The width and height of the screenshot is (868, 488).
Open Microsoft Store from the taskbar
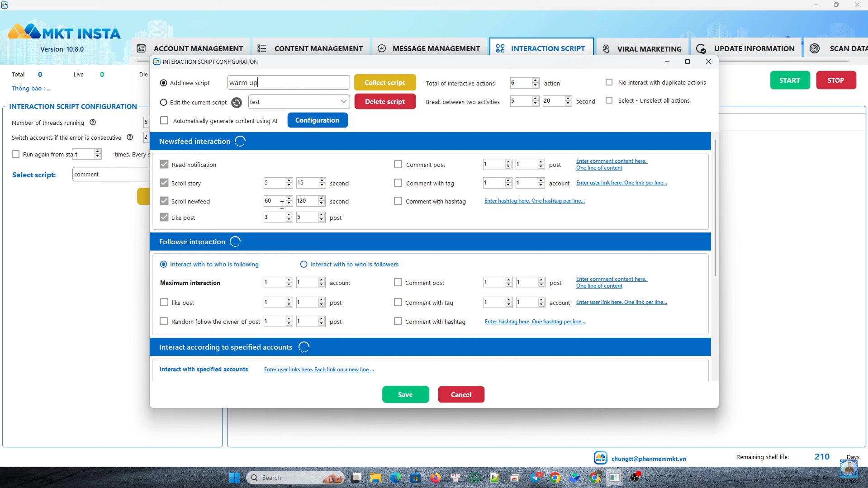pos(416,478)
